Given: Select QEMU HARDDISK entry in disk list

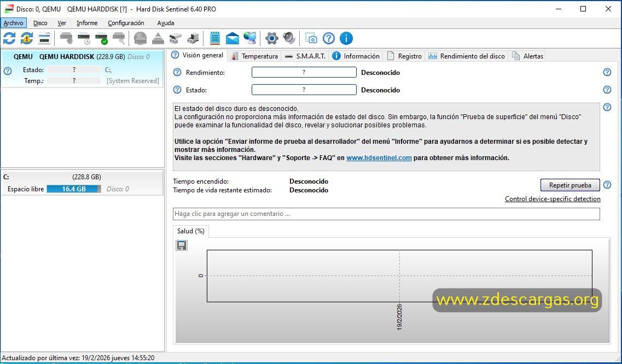Looking at the screenshot, I should (x=82, y=69).
